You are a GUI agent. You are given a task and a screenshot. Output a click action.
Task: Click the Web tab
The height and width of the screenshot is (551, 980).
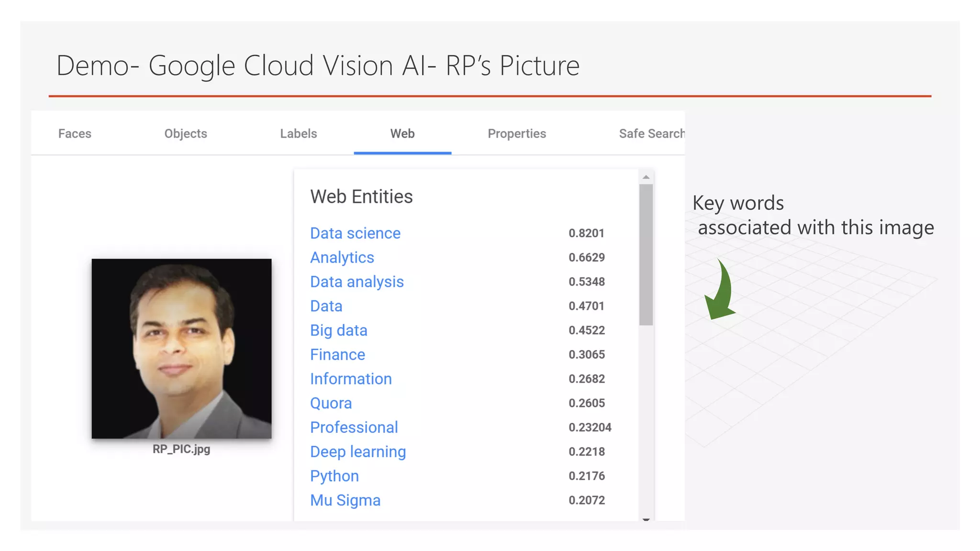tap(402, 133)
